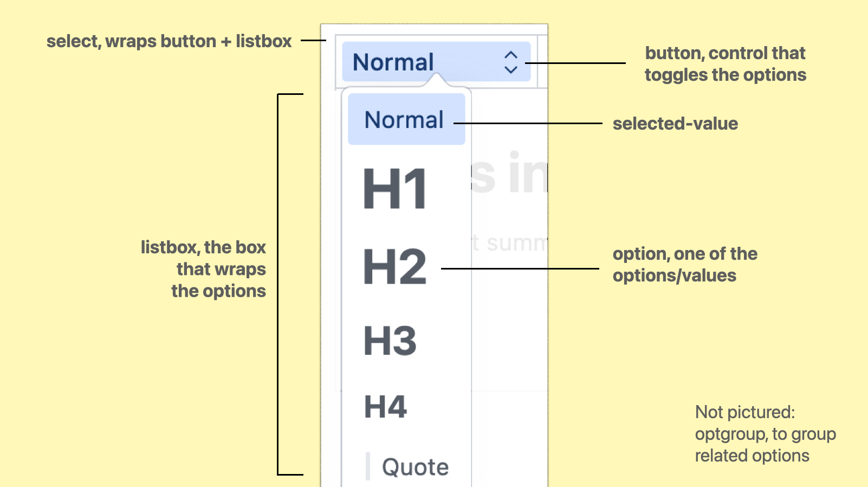Select the Quote option
Viewport: 868px width, 487px height.
pos(415,467)
